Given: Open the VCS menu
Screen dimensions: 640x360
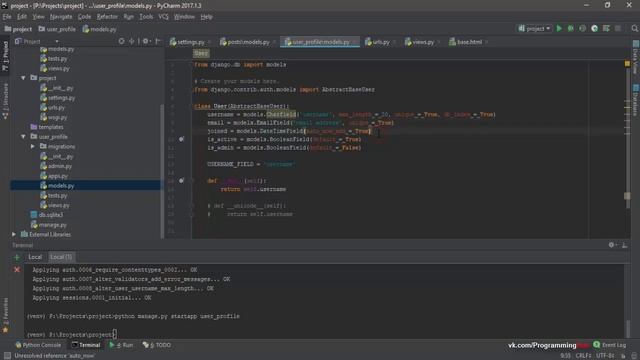Looking at the screenshot, I should 163,17.
